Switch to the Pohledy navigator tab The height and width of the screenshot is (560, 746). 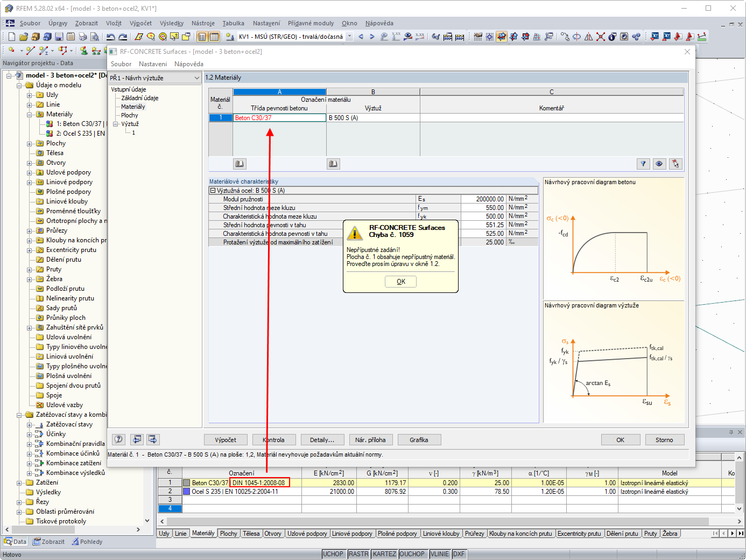pyautogui.click(x=87, y=542)
